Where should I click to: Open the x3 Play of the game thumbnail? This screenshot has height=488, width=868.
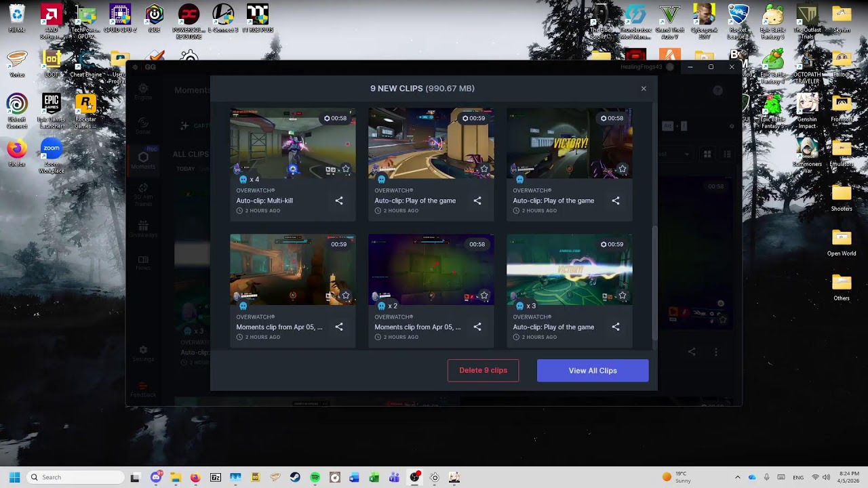570,270
